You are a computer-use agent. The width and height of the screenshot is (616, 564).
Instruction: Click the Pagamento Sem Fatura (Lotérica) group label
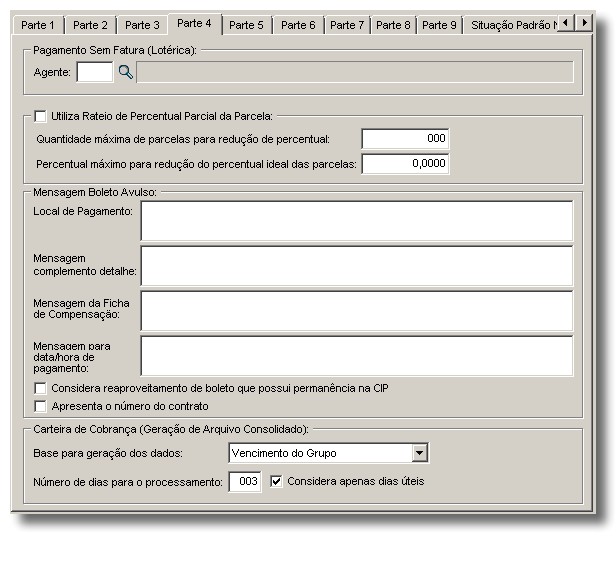click(x=115, y=50)
